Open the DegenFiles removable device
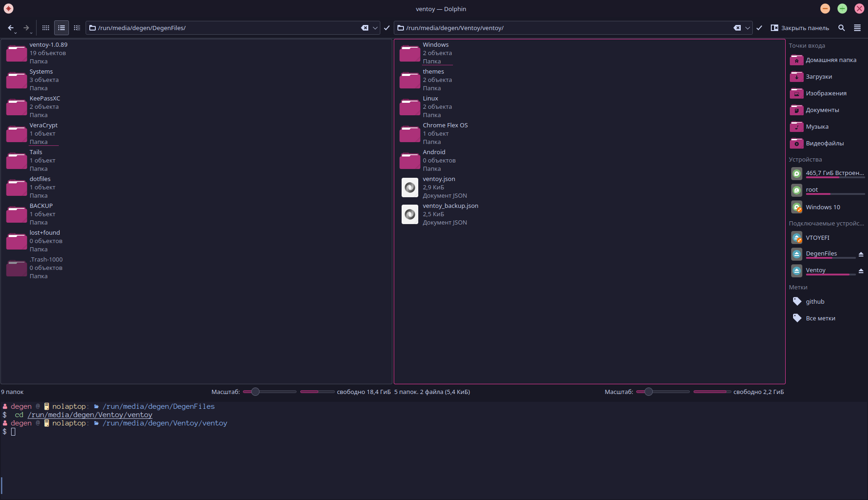Viewport: 868px width, 500px height. [822, 254]
